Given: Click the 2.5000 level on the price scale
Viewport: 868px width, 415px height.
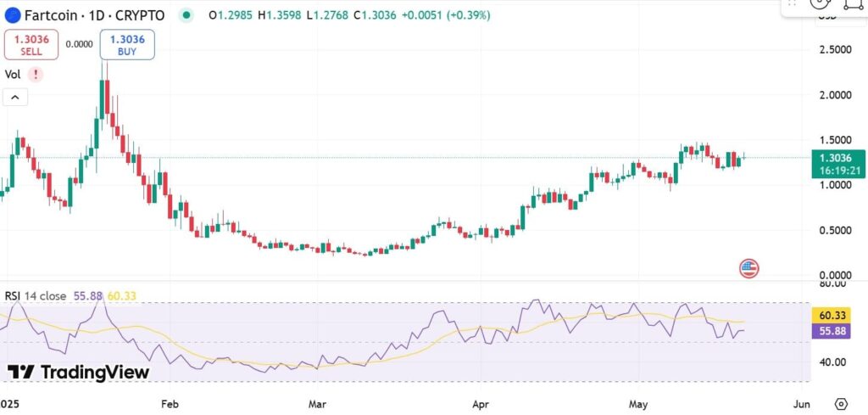Looking at the screenshot, I should (835, 50).
